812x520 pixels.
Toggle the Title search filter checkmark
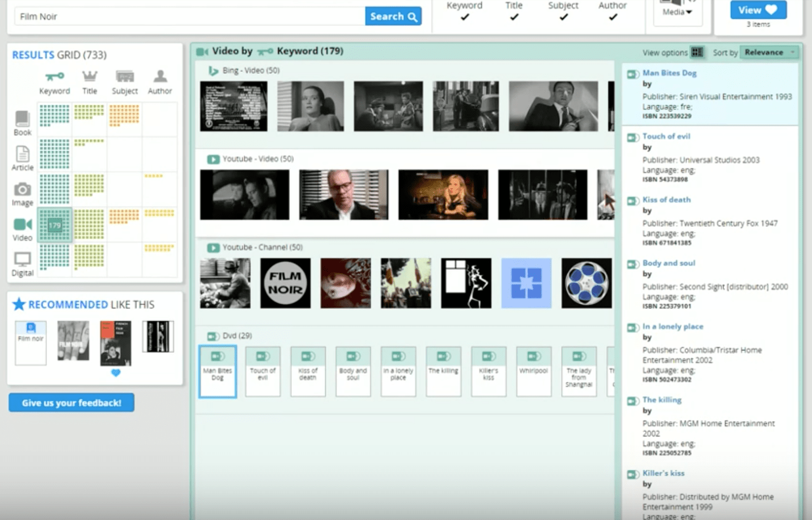point(514,17)
